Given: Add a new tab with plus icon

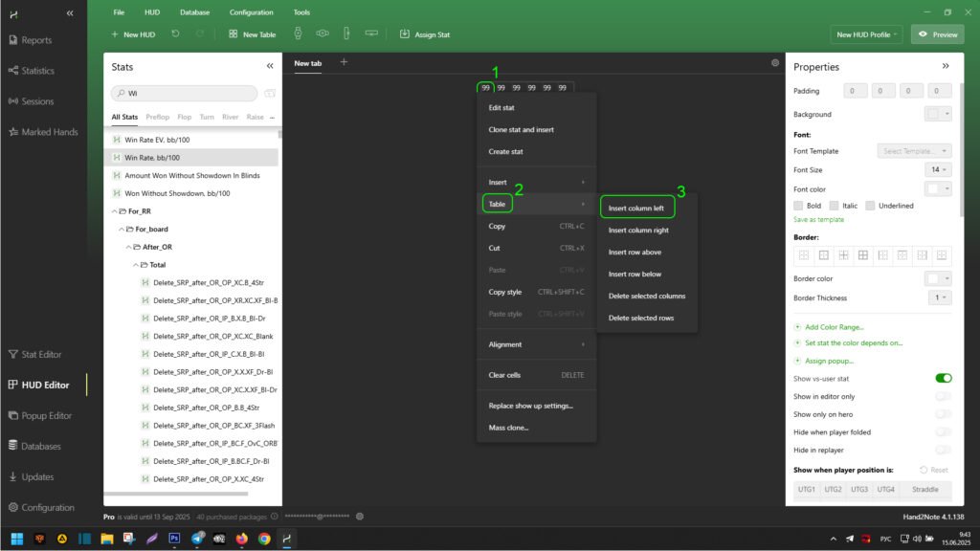Looking at the screenshot, I should (x=345, y=63).
